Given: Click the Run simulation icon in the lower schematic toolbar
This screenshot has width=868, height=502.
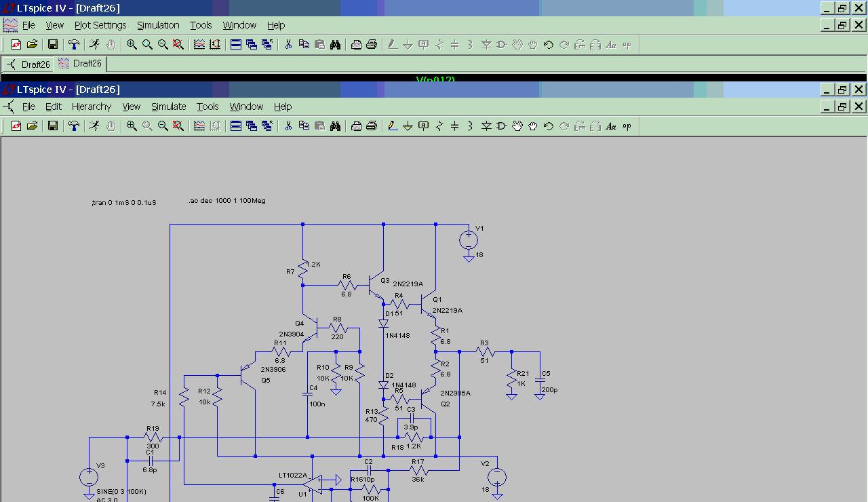Looking at the screenshot, I should coord(94,126).
